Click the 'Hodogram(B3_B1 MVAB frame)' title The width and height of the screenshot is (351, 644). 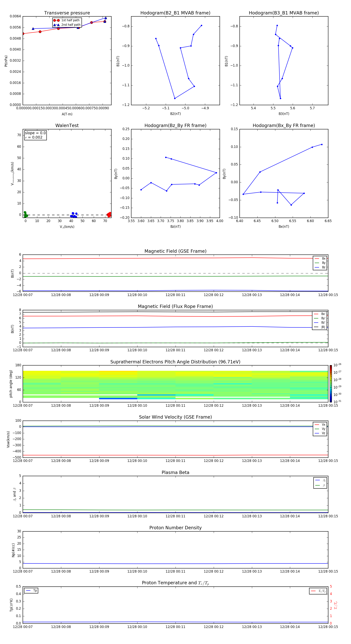point(284,13)
